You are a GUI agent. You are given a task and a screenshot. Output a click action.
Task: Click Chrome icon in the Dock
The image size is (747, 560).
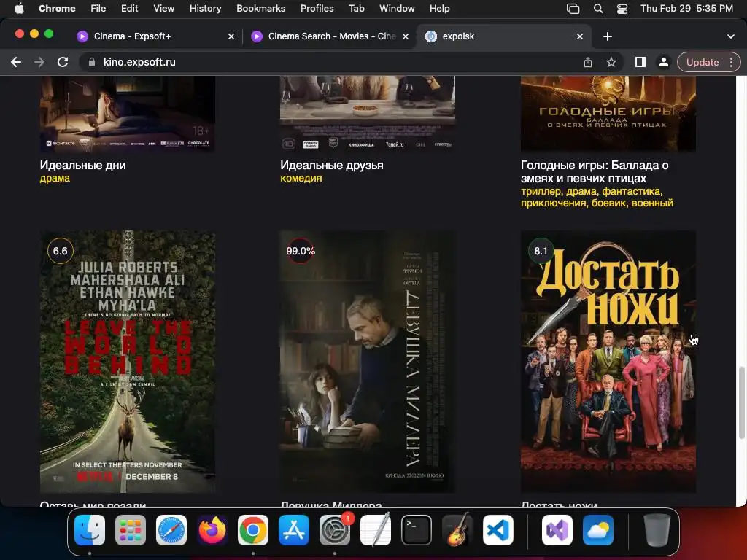[253, 530]
